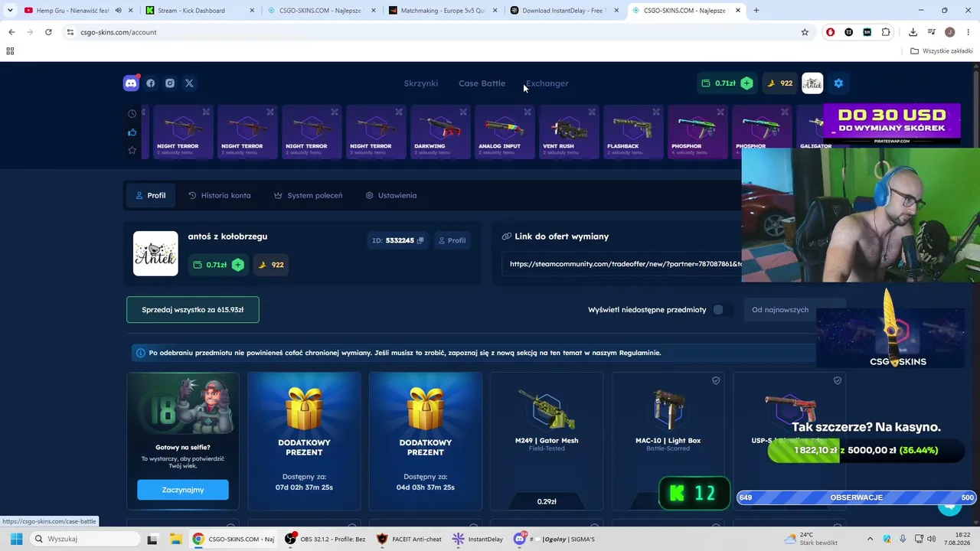Viewport: 980px width, 551px height.
Task: Go back to the previous page
Action: (x=11, y=32)
